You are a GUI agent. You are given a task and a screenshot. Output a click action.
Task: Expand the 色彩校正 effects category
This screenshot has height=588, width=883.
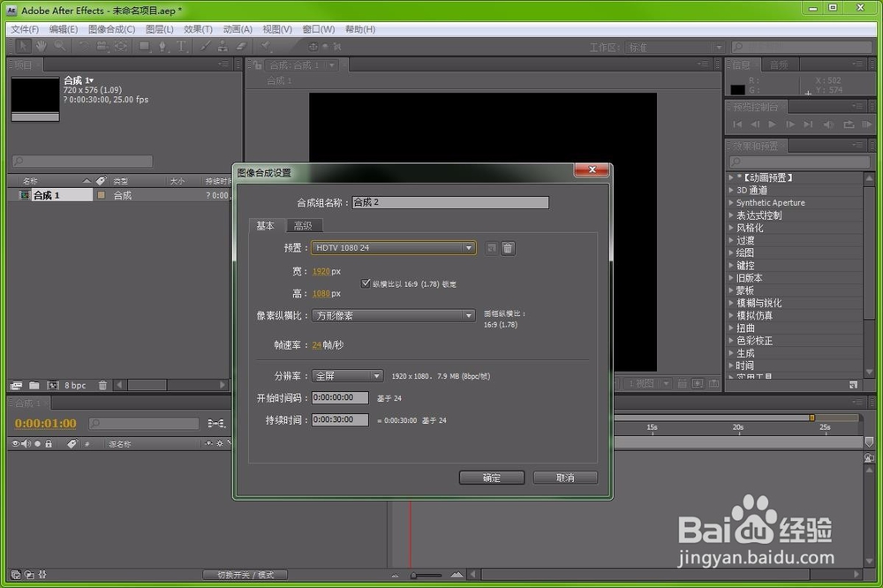tap(731, 340)
